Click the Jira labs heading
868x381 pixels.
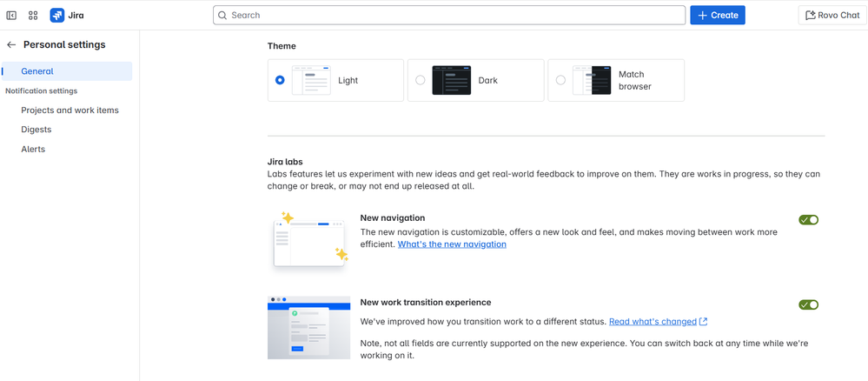coord(285,162)
